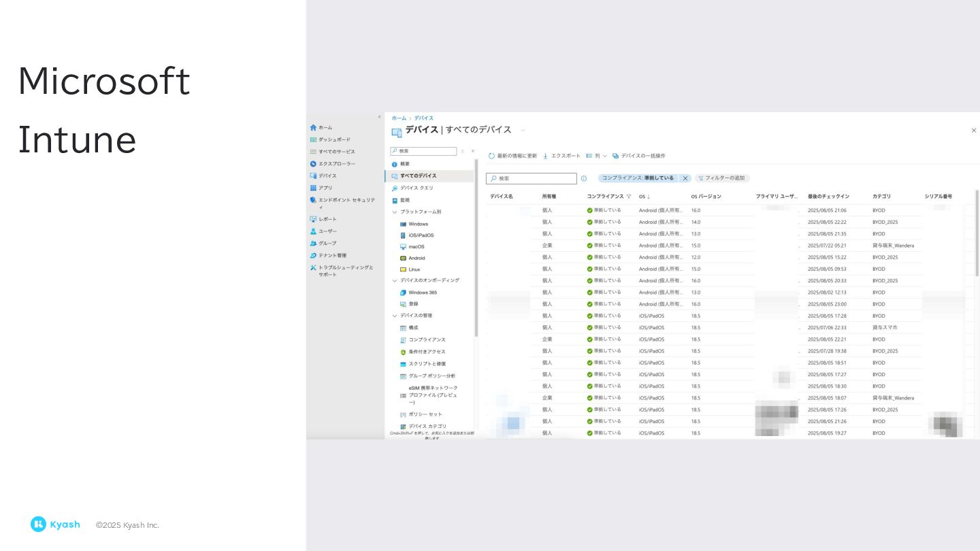Open 概要 in the device menu

point(400,164)
